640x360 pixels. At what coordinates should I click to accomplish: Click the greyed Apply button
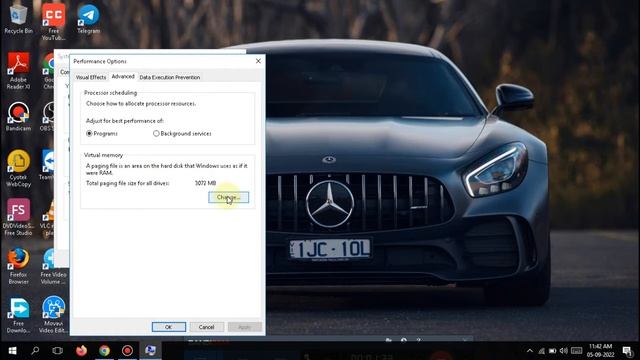[244, 327]
